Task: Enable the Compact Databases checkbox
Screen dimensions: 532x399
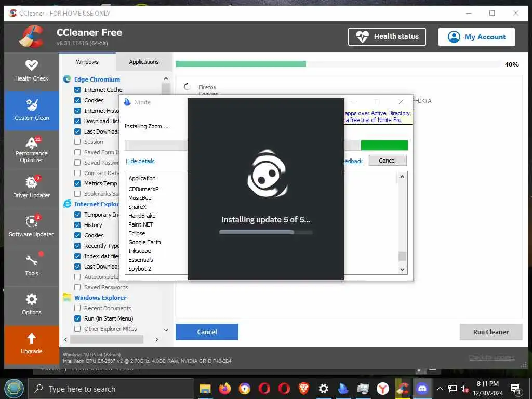Action: click(x=77, y=173)
